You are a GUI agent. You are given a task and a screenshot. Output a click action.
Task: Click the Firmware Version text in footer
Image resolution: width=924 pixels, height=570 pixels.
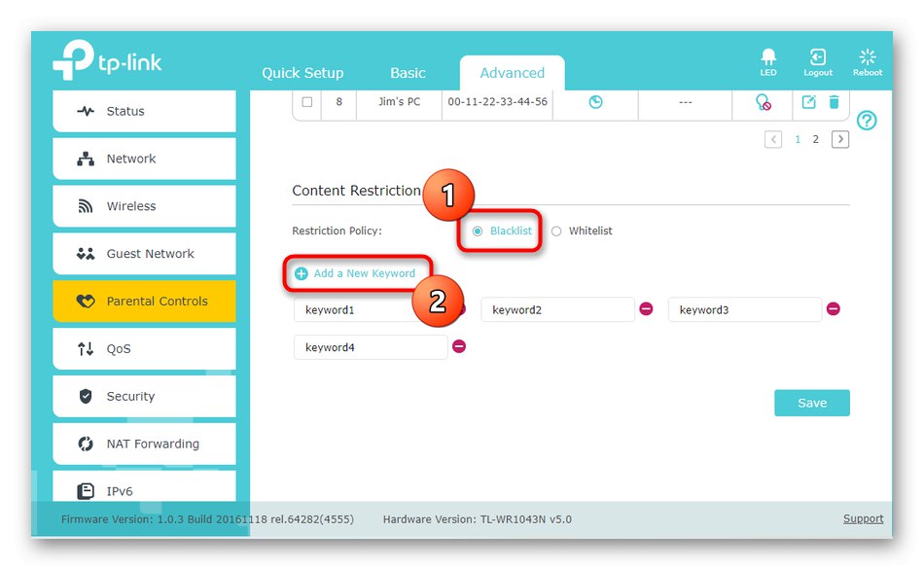point(207,519)
